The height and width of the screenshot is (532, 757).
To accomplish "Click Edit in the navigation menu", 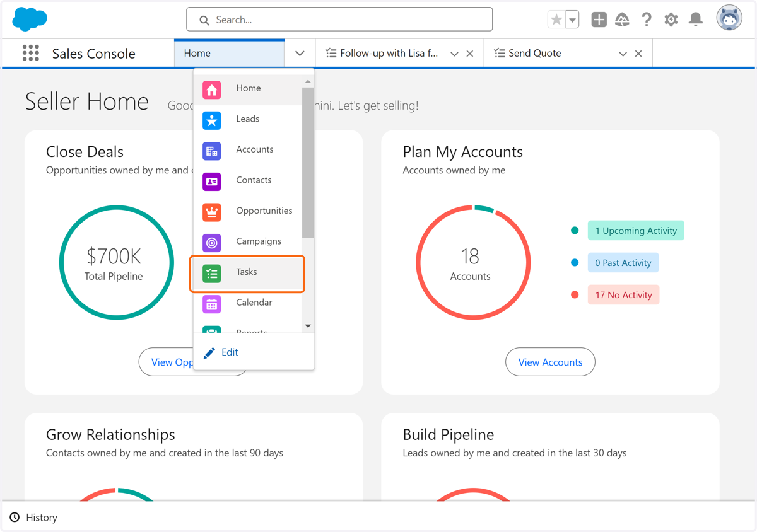I will coord(230,352).
